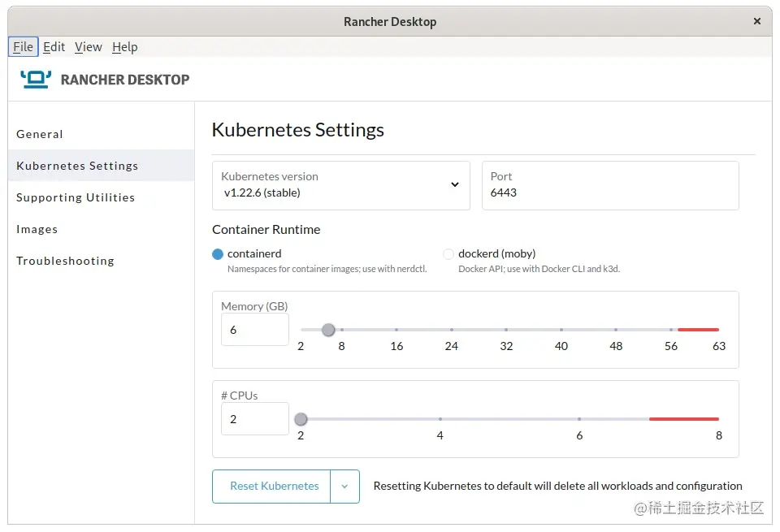Set Memory slider at the 32 mark

(506, 330)
